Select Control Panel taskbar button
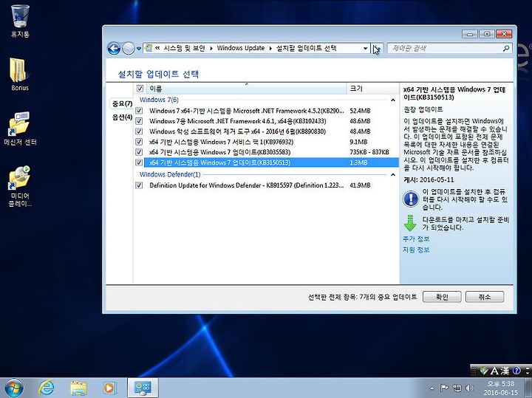This screenshot has height=398, width=532. tap(143, 388)
